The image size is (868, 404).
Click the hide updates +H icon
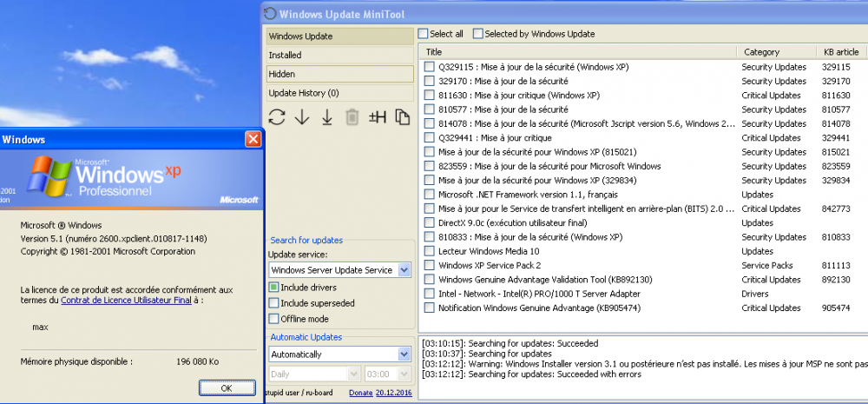pyautogui.click(x=378, y=117)
